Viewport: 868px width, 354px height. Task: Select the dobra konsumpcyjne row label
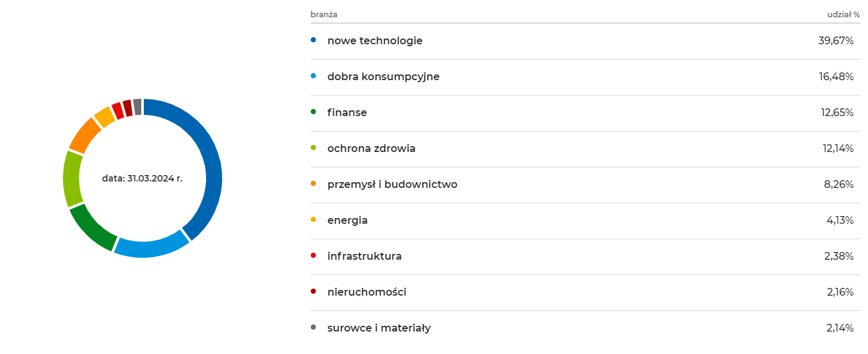[383, 76]
